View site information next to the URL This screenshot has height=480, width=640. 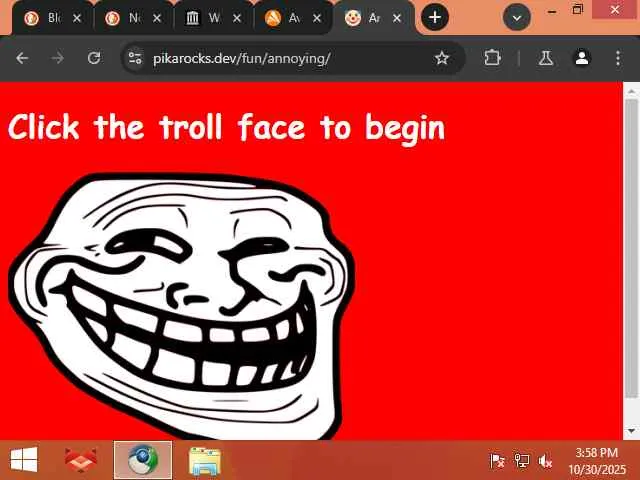tap(135, 58)
